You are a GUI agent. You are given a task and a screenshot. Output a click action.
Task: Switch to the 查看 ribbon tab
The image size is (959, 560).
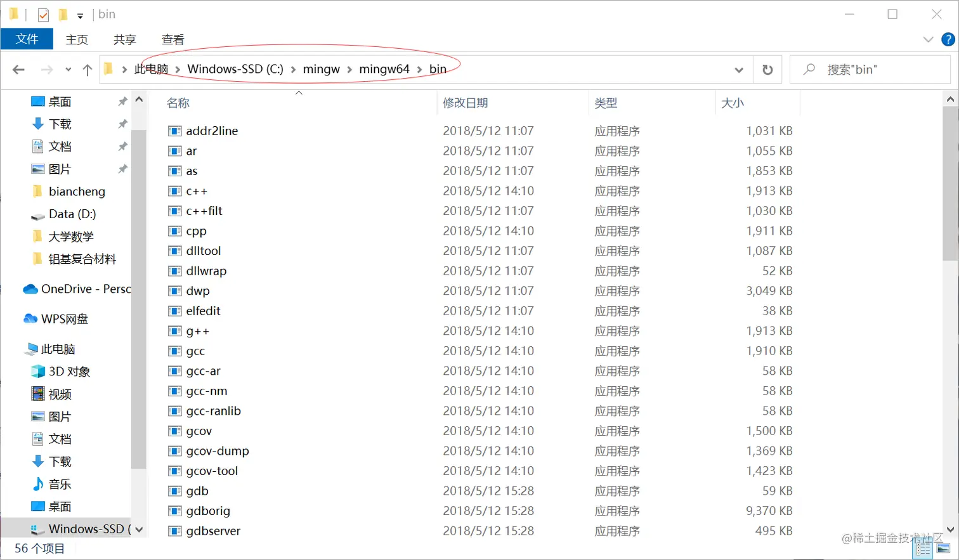(171, 39)
